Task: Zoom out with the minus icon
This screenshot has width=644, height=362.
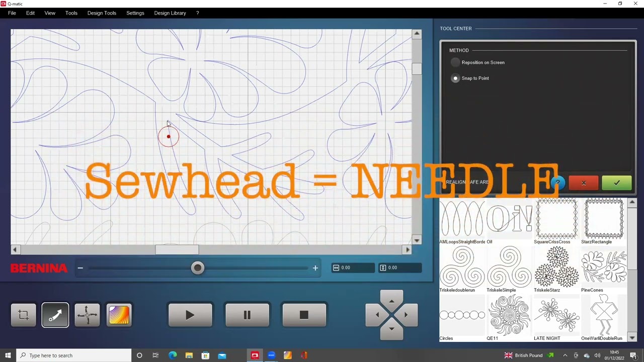Action: click(x=80, y=268)
